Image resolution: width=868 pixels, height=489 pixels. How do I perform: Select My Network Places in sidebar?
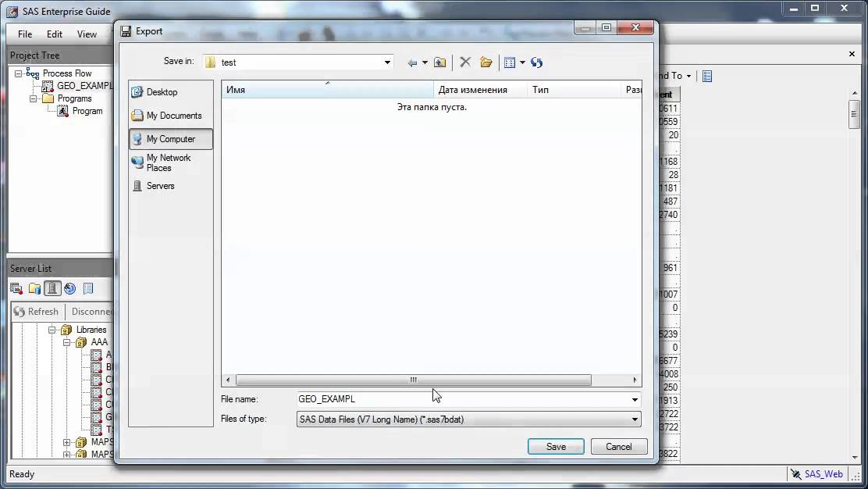click(170, 162)
